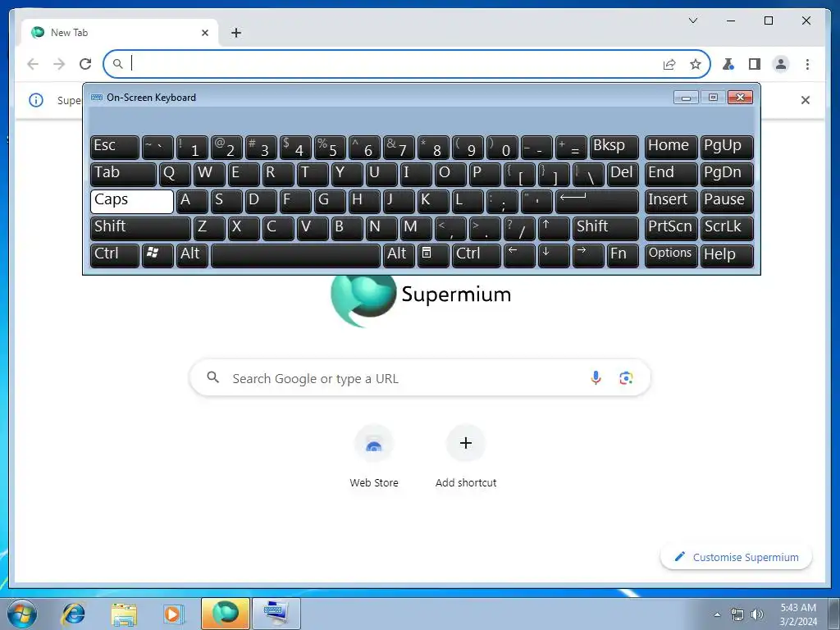Image resolution: width=840 pixels, height=630 pixels.
Task: Expand the tab search chevron
Action: click(x=692, y=21)
